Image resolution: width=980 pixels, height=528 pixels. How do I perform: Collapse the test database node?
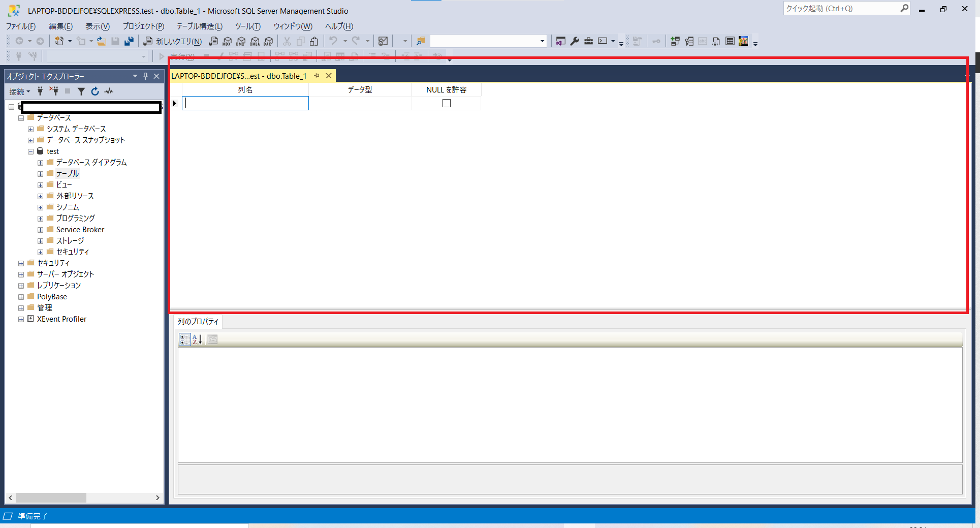click(x=30, y=151)
